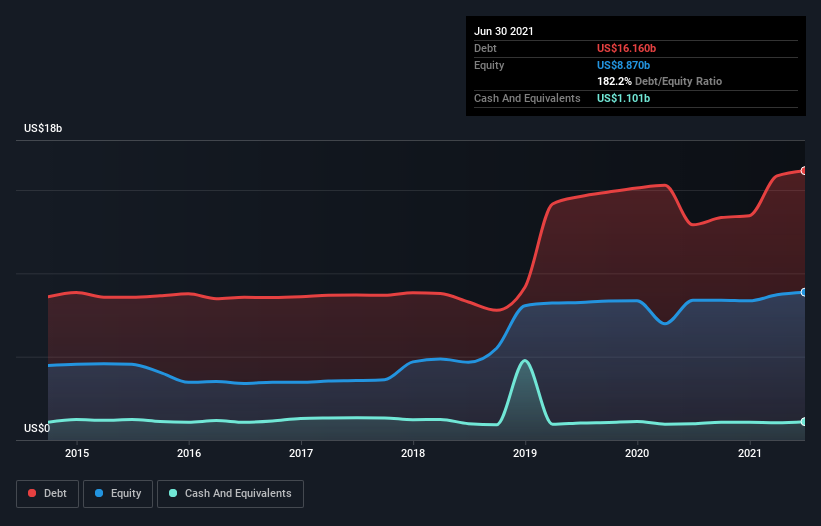Click Cash And Equivalents tooltip label
Screen dimensions: 821x526
(527, 98)
